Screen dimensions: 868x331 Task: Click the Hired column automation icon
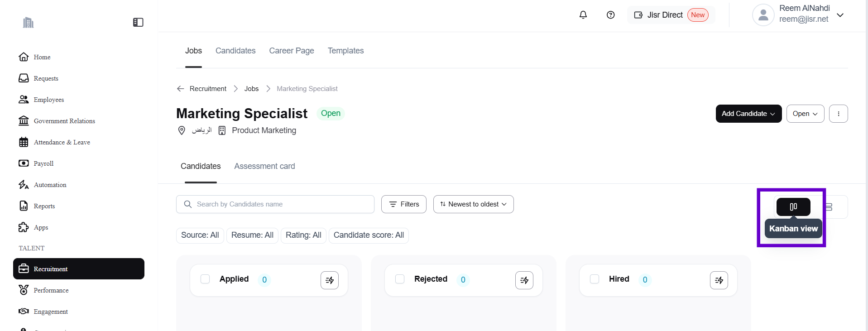(719, 280)
